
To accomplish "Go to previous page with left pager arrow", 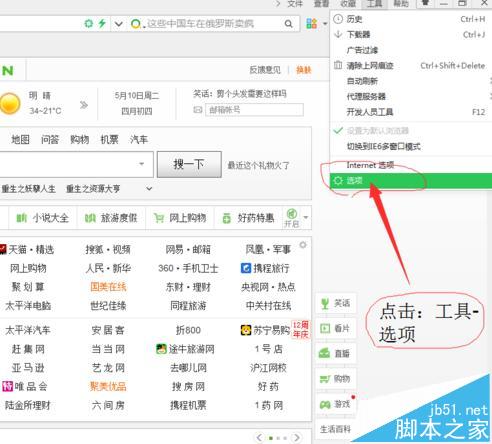I will point(260,437).
